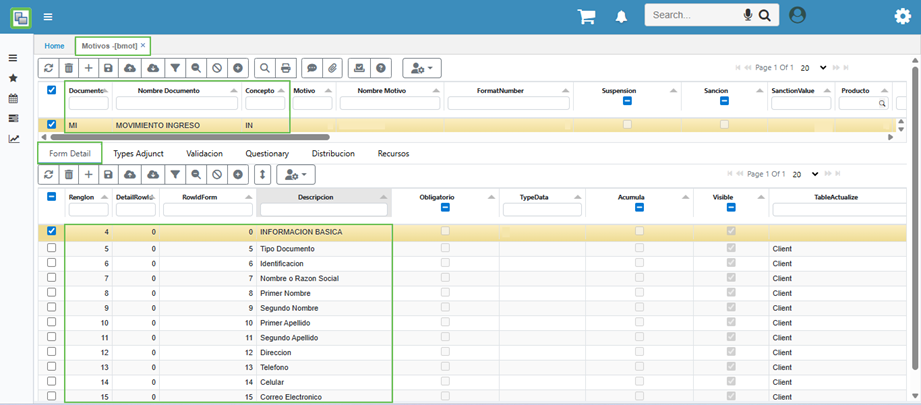Click the print icon in top toolbar
The width and height of the screenshot is (921, 405).
[x=286, y=68]
